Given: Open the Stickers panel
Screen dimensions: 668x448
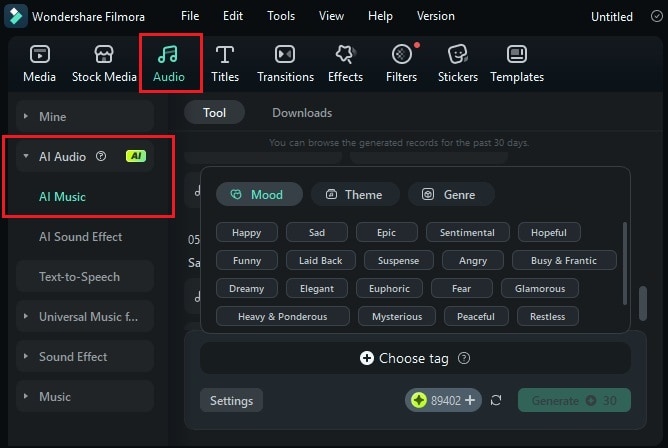Looking at the screenshot, I should (x=458, y=64).
